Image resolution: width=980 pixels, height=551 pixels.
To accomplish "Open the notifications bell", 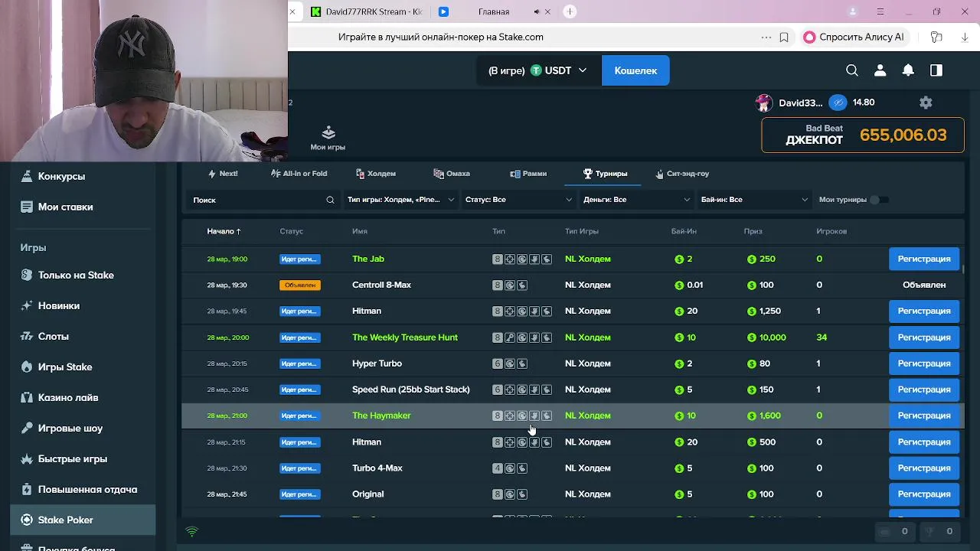I will [x=908, y=70].
